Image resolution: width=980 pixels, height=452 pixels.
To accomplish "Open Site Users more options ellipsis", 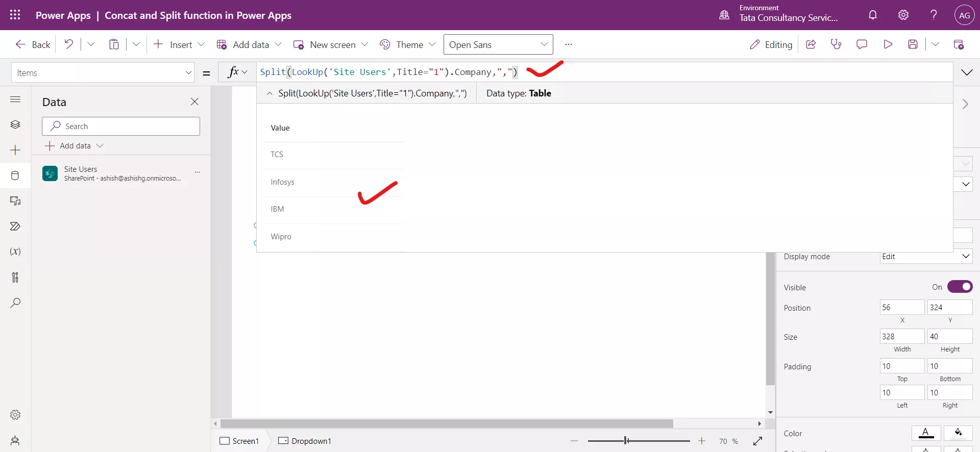I will [x=197, y=172].
